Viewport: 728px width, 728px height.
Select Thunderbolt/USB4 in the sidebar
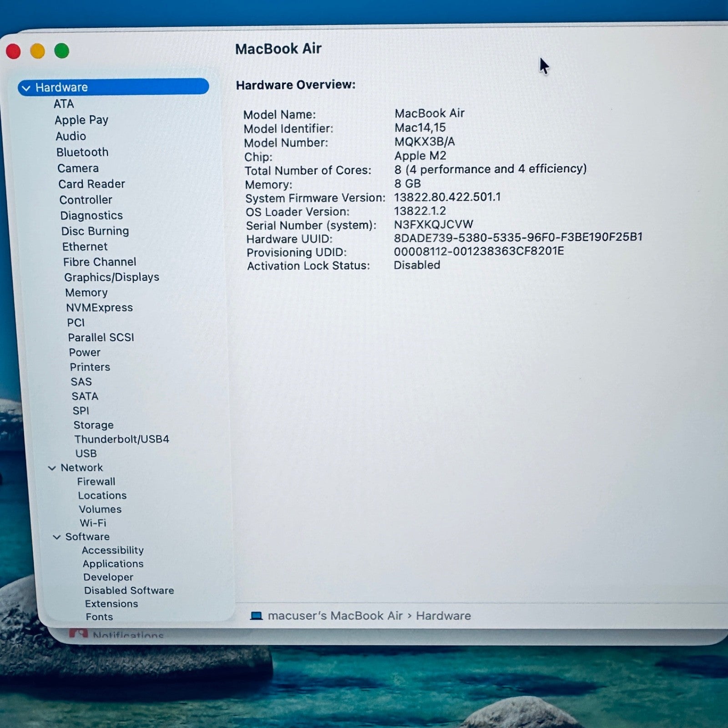coord(121,439)
